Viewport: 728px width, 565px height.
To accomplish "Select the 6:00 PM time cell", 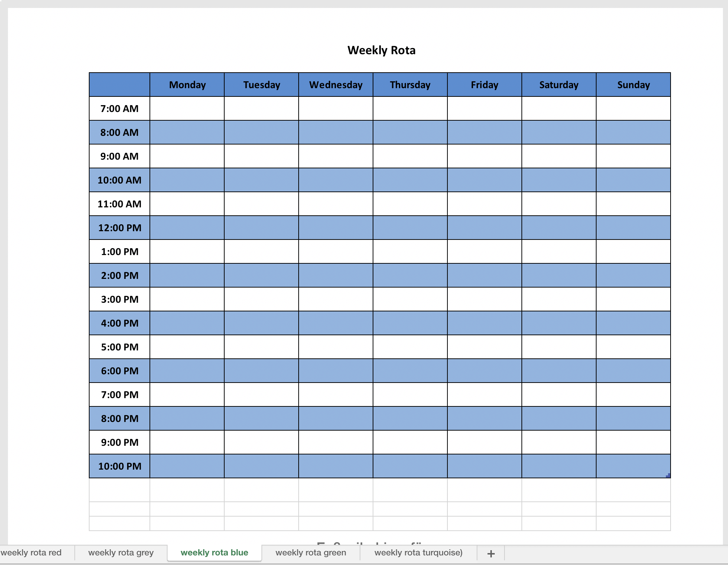I will pyautogui.click(x=120, y=371).
